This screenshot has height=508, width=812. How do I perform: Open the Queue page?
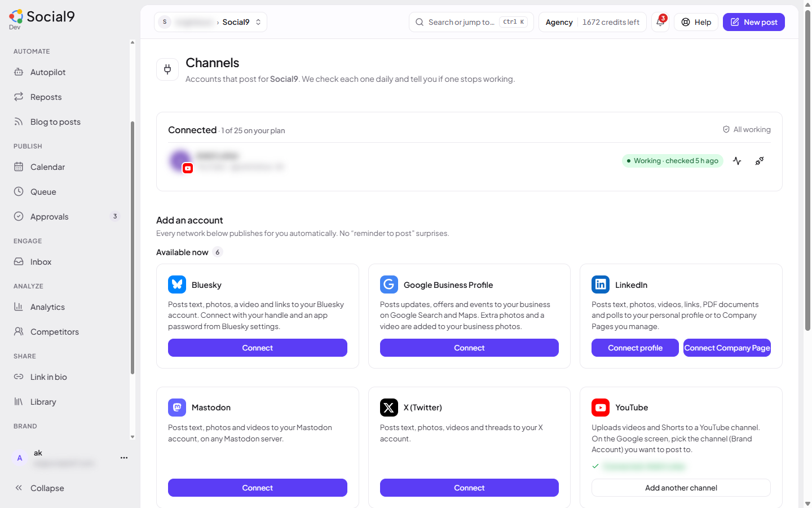67,192
